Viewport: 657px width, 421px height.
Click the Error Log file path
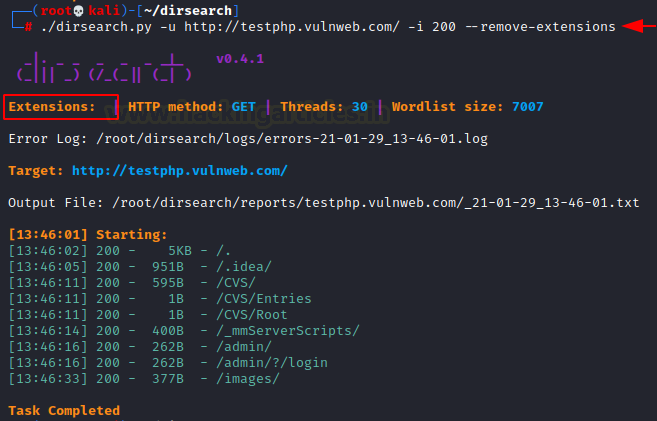(x=292, y=139)
